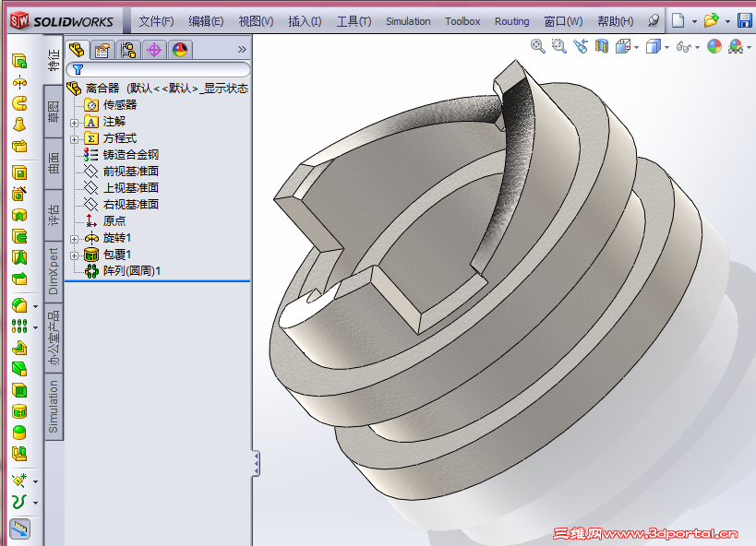
Task: Click the View Orientation cube icon
Action: 623,46
